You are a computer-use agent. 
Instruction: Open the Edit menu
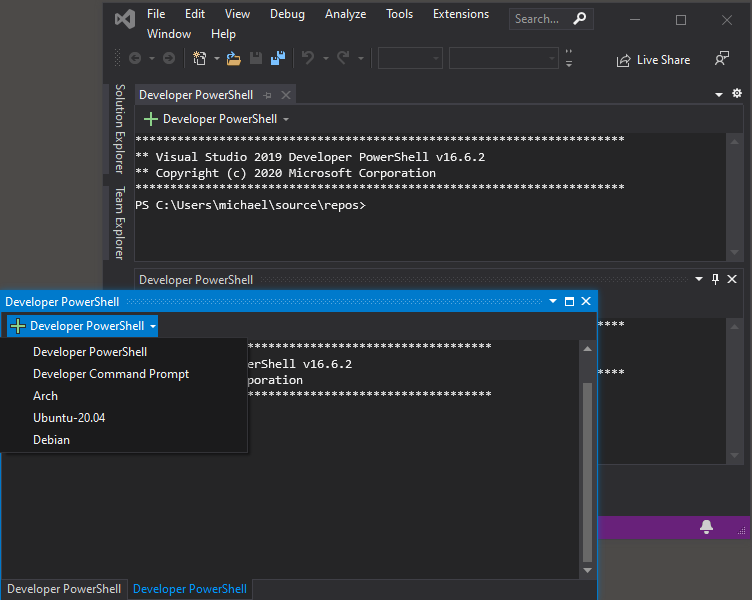195,14
